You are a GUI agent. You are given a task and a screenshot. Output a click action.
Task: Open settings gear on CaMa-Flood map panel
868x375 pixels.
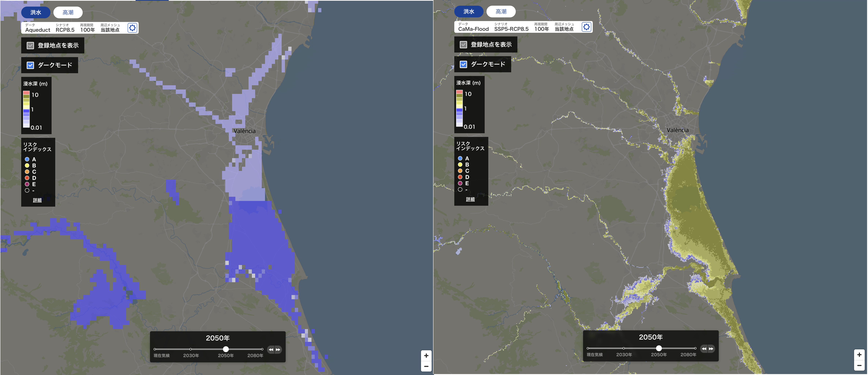coord(586,27)
